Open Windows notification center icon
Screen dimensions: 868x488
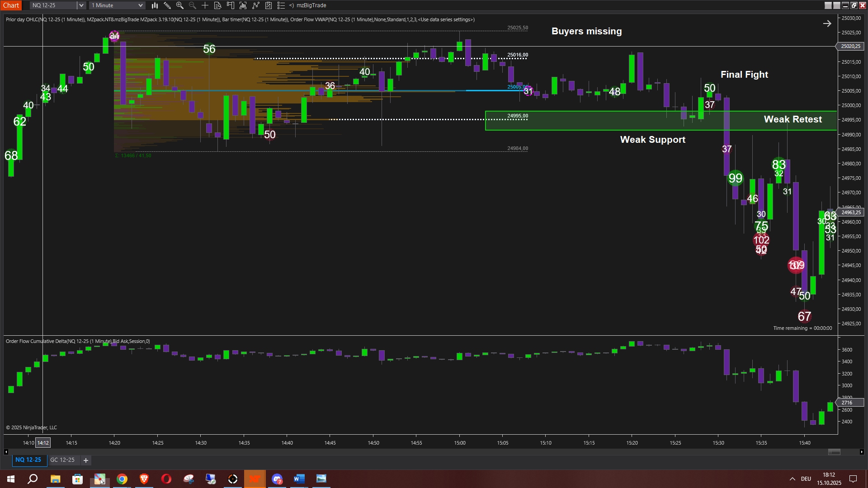853,479
